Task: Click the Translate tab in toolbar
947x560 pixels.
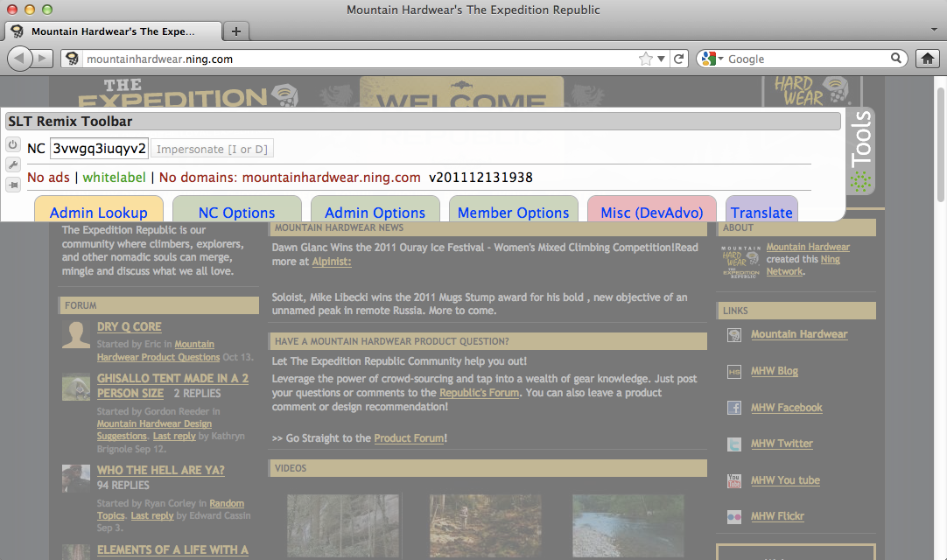Action: pyautogui.click(x=761, y=212)
